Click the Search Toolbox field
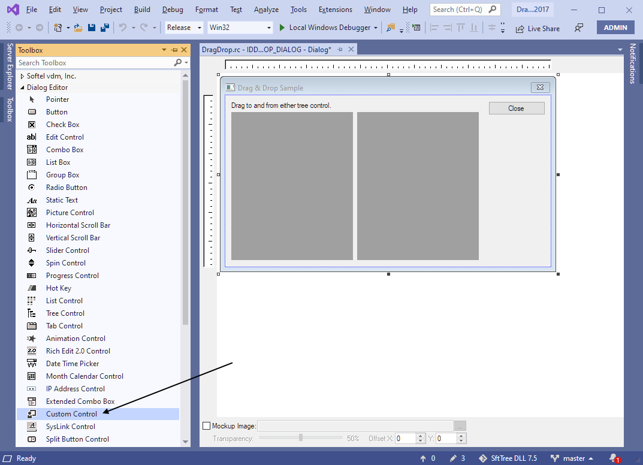Viewport: 643px width, 465px height. coord(95,63)
